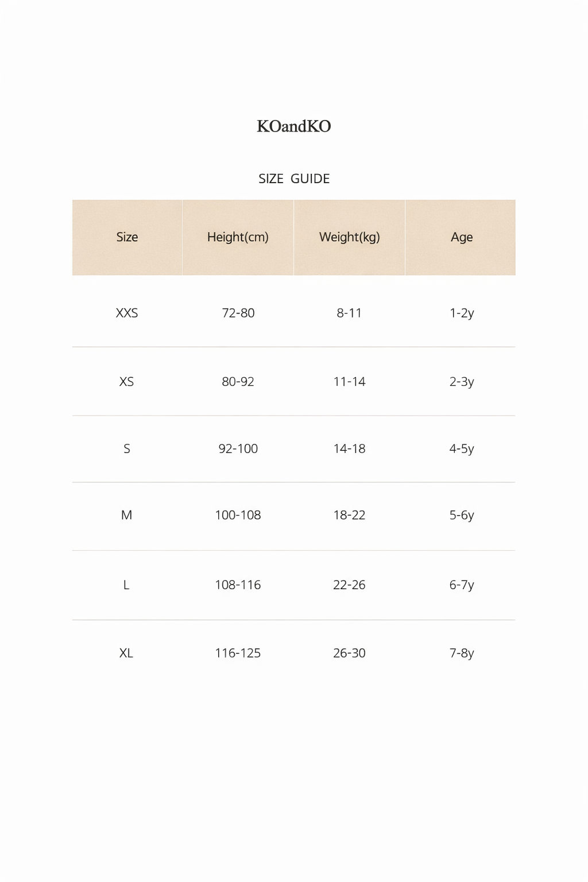
Task: Click the 116-125 height value
Action: pyautogui.click(x=238, y=653)
